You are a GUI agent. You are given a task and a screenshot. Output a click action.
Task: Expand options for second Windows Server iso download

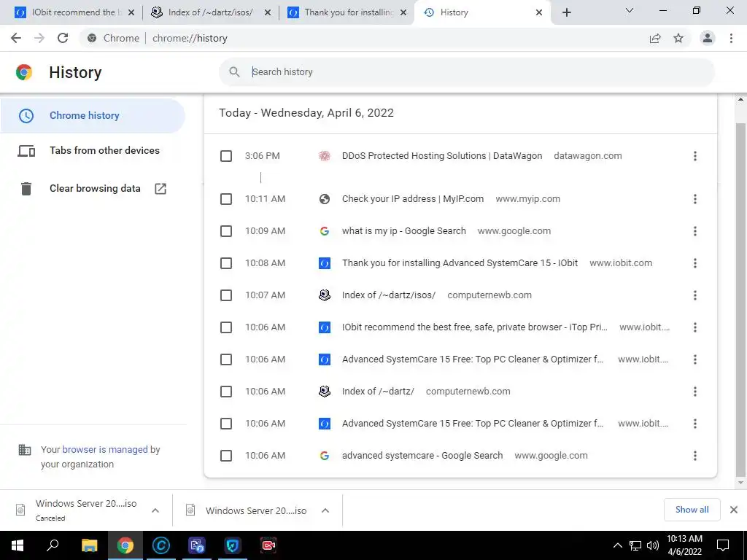point(325,510)
